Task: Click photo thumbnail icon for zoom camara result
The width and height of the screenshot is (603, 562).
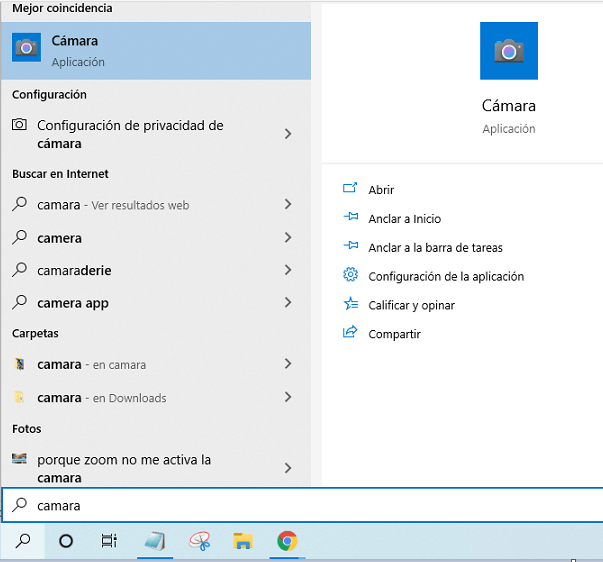Action: click(x=19, y=458)
